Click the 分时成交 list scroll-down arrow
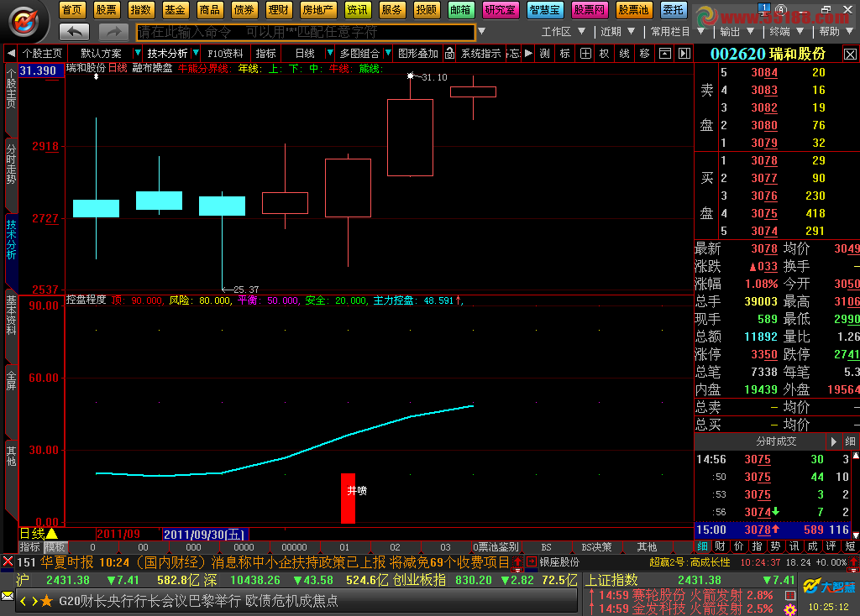Image resolution: width=860 pixels, height=616 pixels. click(855, 535)
